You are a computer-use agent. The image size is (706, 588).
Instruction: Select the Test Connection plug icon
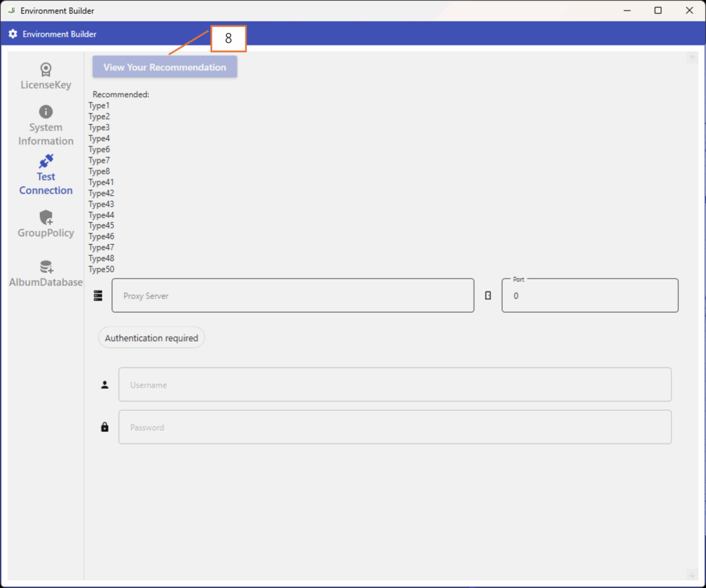pos(46,161)
